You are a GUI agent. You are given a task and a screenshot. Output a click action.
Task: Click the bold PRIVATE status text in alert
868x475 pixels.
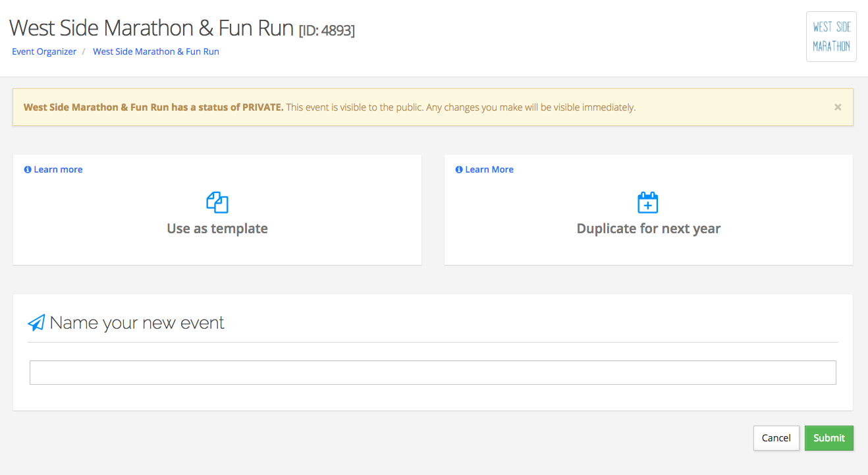153,107
